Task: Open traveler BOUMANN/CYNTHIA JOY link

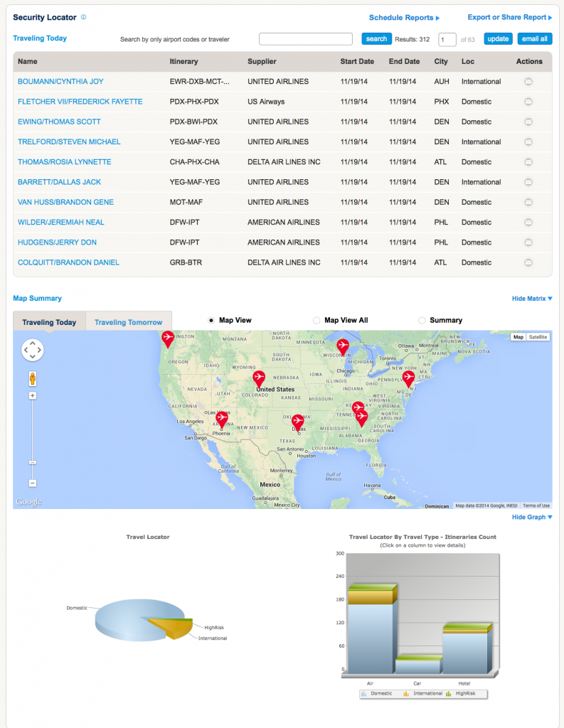Action: 60,82
